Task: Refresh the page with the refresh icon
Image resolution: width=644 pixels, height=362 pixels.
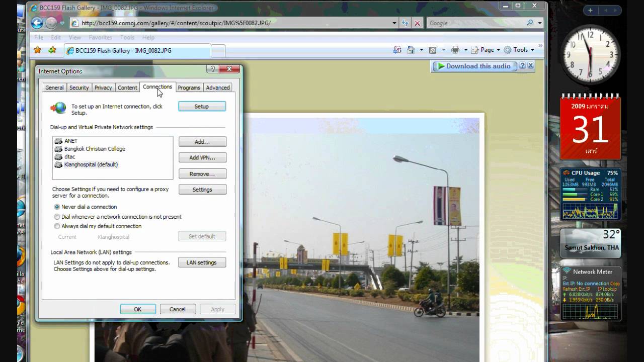Action: pos(406,23)
